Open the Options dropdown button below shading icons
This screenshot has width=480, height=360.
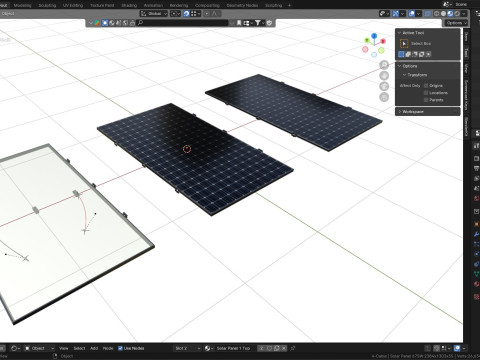(456, 23)
